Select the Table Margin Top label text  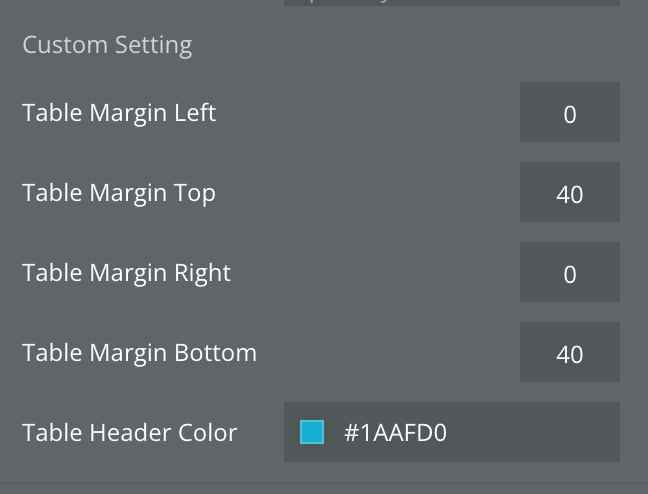pyautogui.click(x=119, y=193)
